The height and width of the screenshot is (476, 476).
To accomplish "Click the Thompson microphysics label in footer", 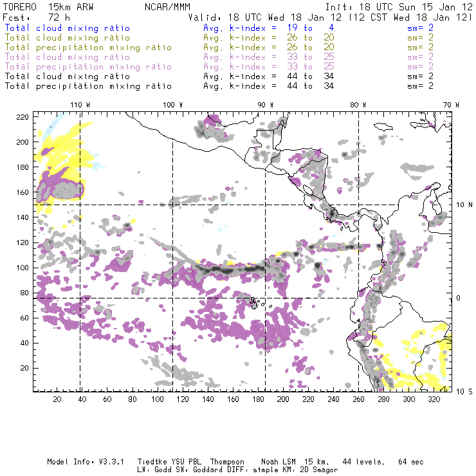I will click(x=225, y=462).
